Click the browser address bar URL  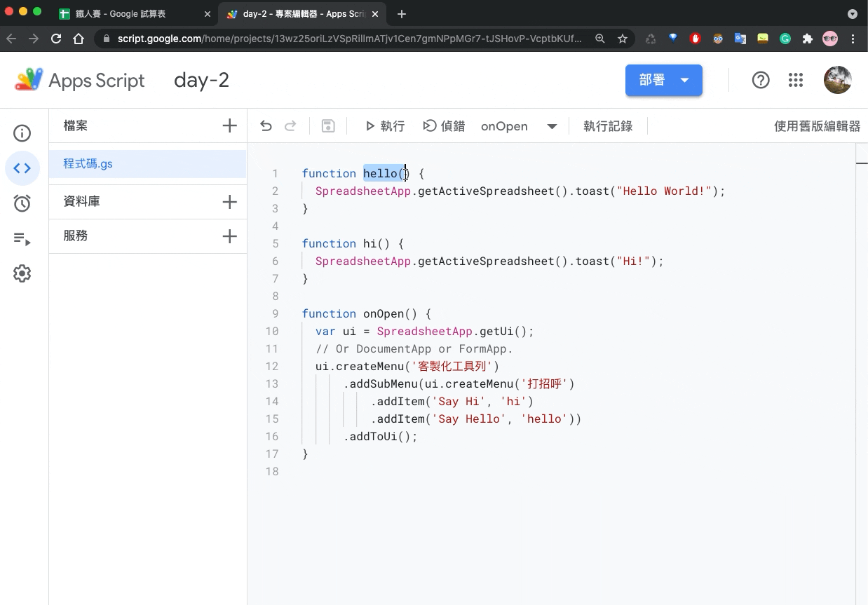point(349,39)
